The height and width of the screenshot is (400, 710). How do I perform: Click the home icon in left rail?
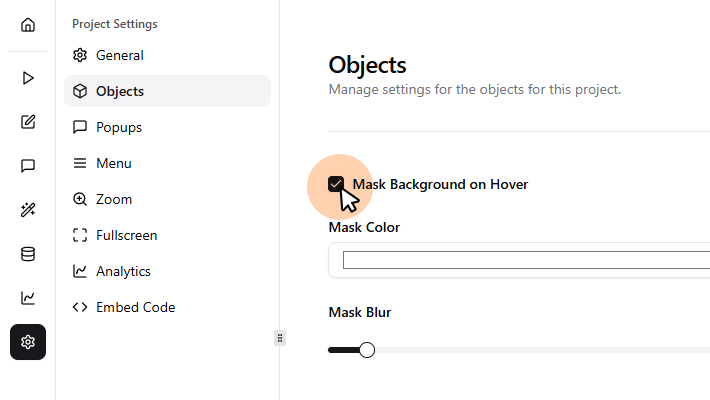point(28,25)
